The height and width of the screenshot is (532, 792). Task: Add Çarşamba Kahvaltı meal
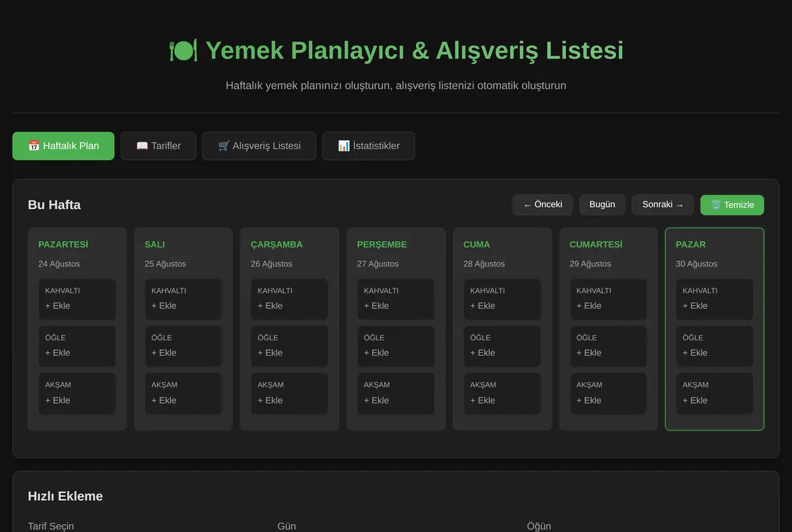tap(290, 299)
